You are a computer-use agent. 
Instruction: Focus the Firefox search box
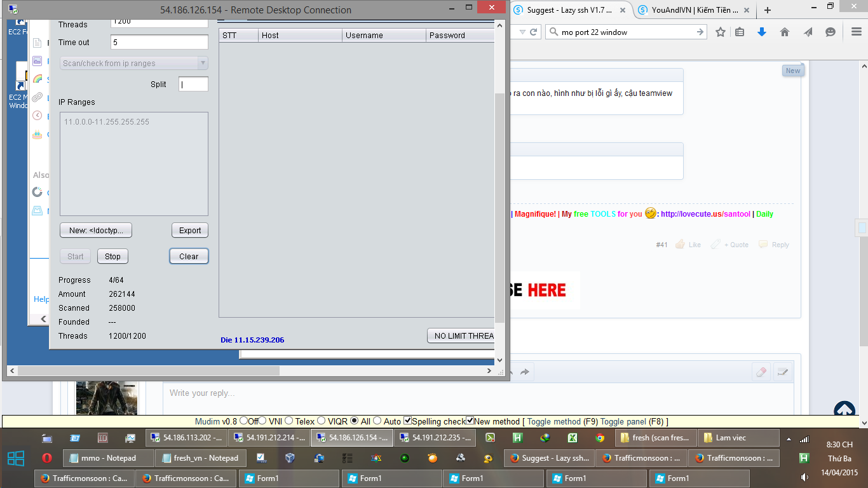pyautogui.click(x=627, y=32)
